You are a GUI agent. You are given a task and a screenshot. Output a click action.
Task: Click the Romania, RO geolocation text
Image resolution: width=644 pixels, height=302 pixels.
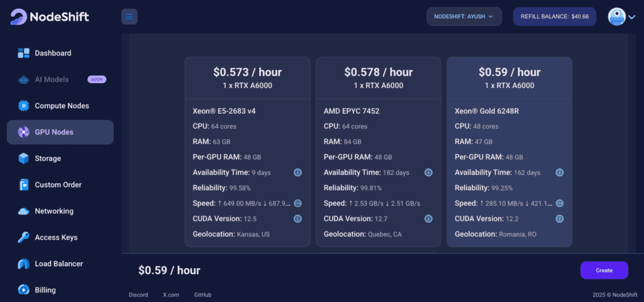pos(518,234)
